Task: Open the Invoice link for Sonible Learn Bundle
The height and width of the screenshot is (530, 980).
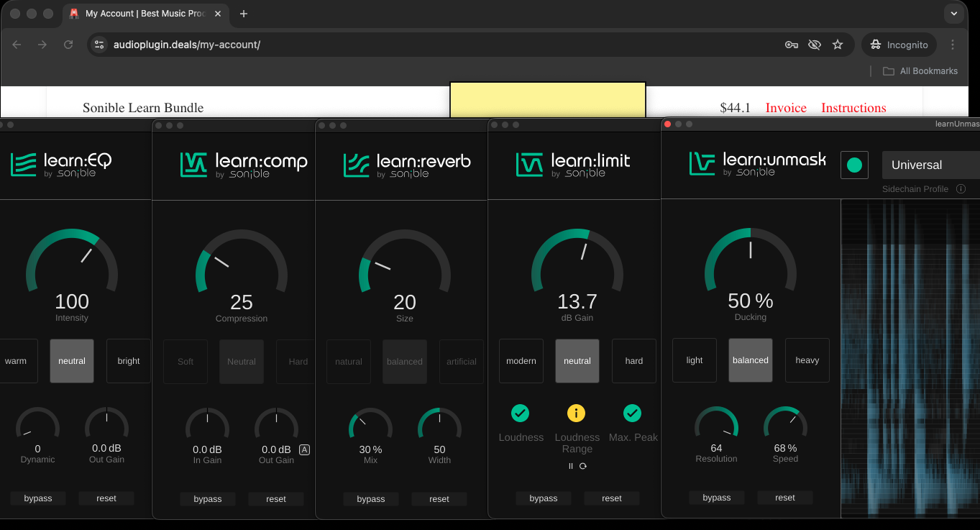Action: coord(786,108)
